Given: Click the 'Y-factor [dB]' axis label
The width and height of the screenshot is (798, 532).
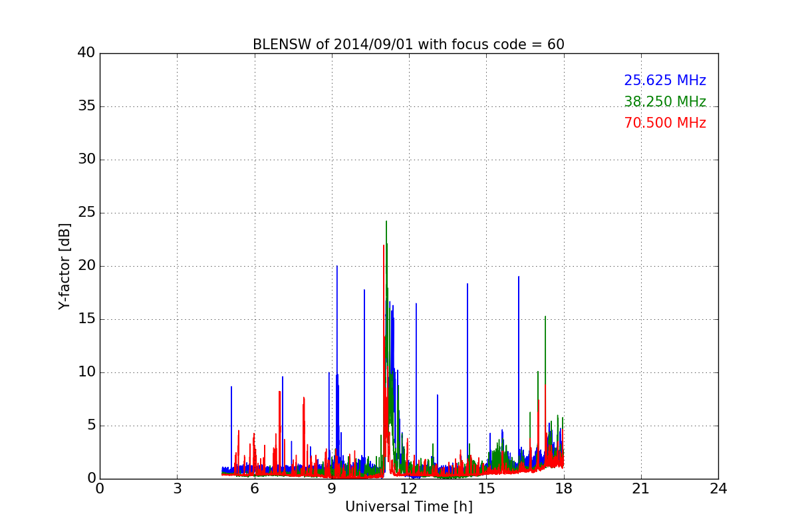Looking at the screenshot, I should pyautogui.click(x=65, y=266).
